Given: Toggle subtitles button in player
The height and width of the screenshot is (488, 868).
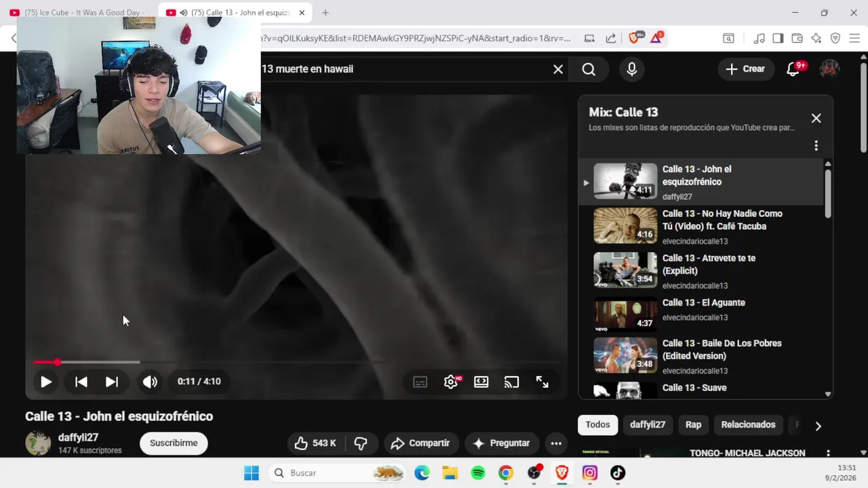Looking at the screenshot, I should click(420, 382).
